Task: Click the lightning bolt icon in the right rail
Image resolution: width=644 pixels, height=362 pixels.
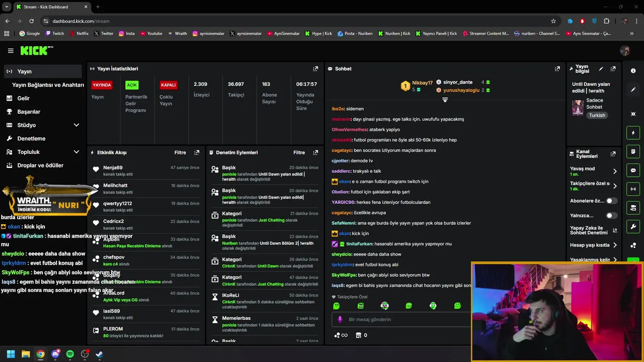Action: (633, 133)
